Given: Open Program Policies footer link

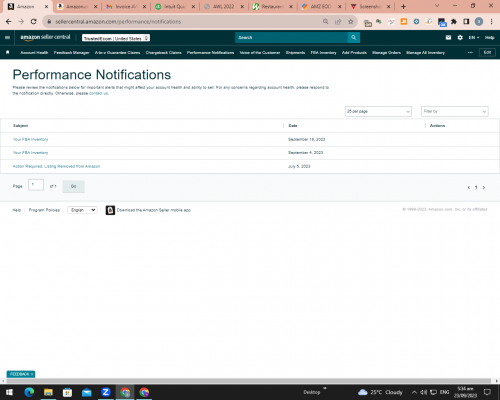Looking at the screenshot, I should [x=44, y=210].
